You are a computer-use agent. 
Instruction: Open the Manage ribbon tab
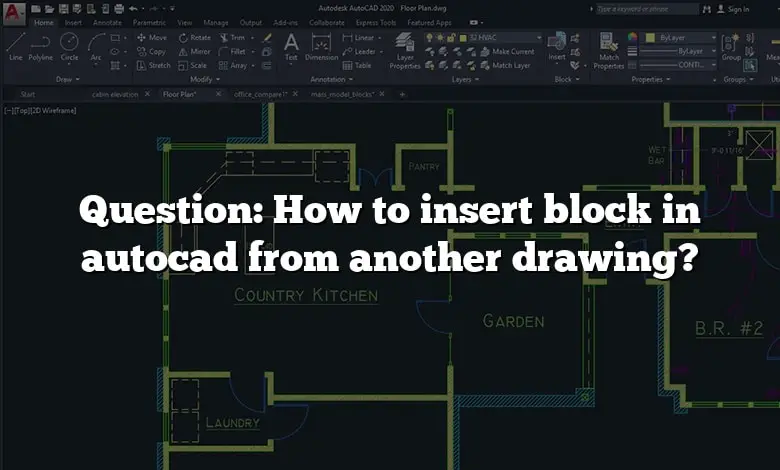pos(216,23)
